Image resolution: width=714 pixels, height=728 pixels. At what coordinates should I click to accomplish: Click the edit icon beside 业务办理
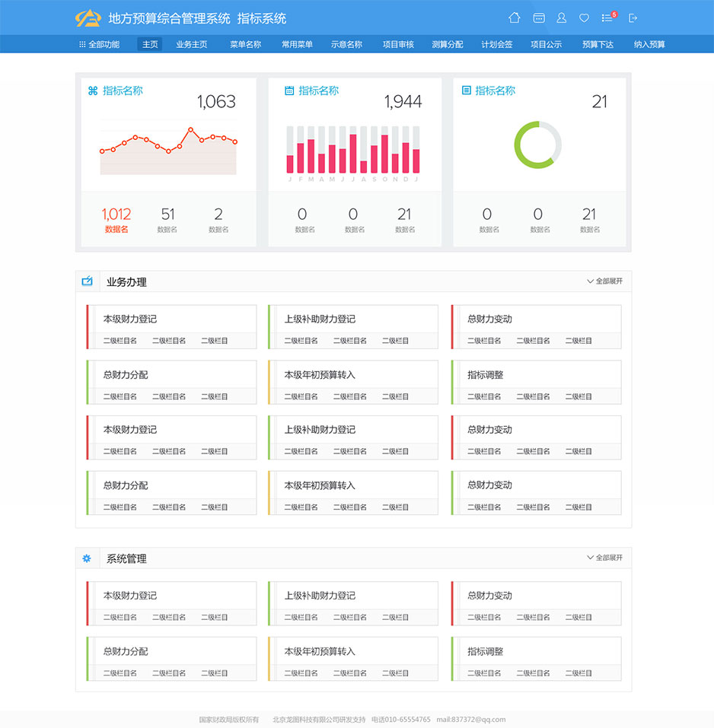pyautogui.click(x=86, y=281)
